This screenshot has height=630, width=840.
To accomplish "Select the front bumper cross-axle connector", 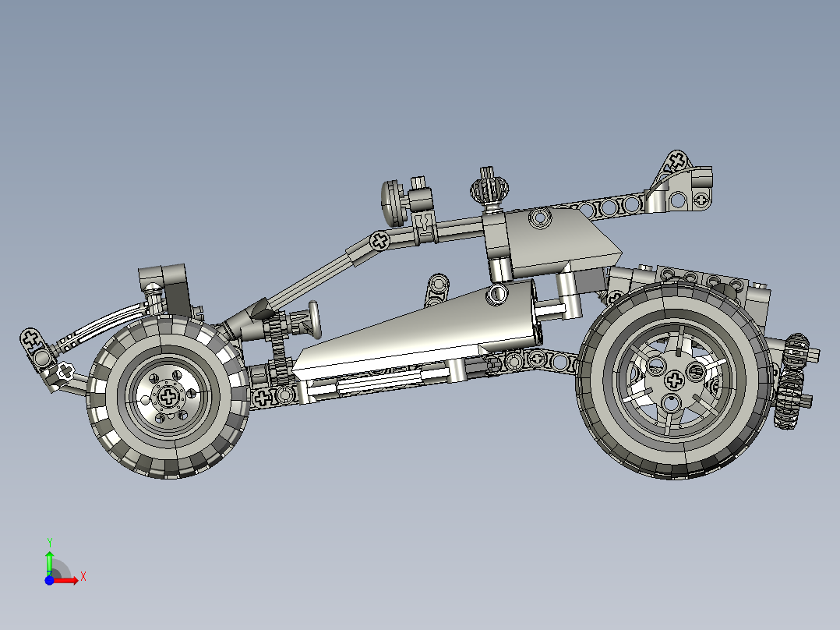I will click(31, 339).
